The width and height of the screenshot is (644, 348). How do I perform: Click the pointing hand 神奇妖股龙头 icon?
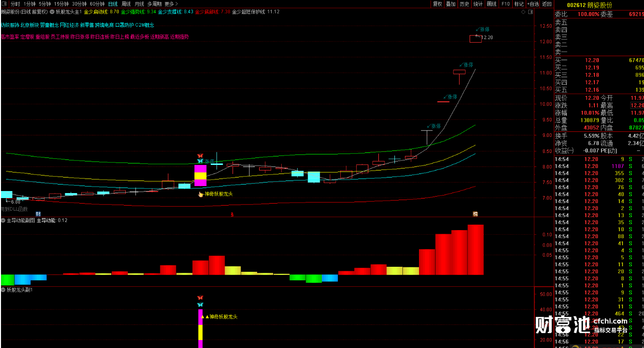click(x=201, y=194)
